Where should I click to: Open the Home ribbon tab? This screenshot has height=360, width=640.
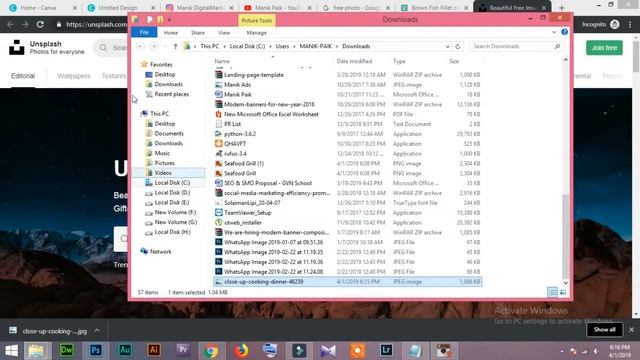pos(171,33)
